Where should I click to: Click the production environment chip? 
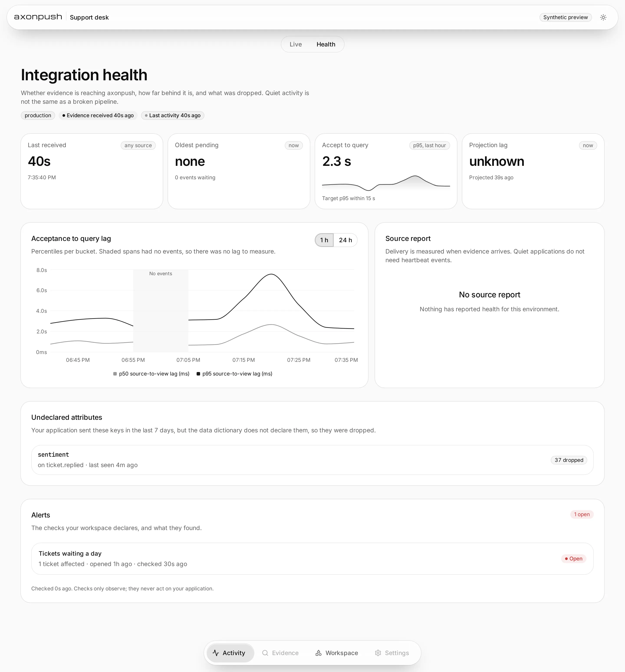38,115
